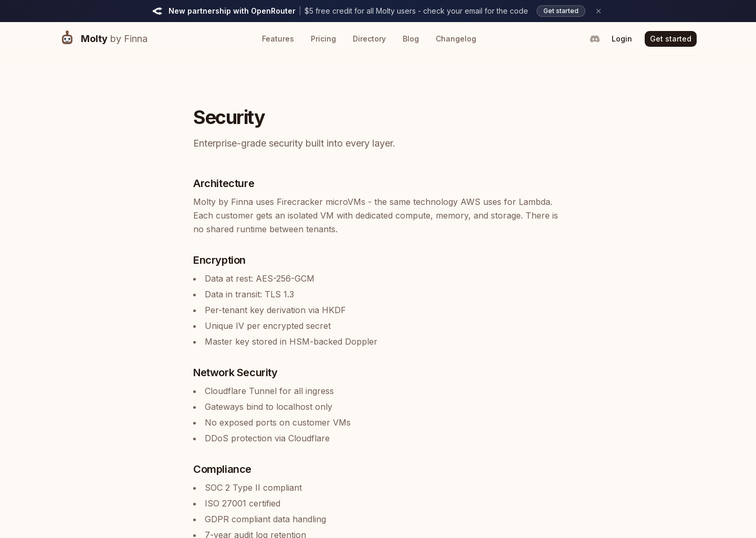Open the Login link
The width and height of the screenshot is (756, 538).
[x=622, y=39]
